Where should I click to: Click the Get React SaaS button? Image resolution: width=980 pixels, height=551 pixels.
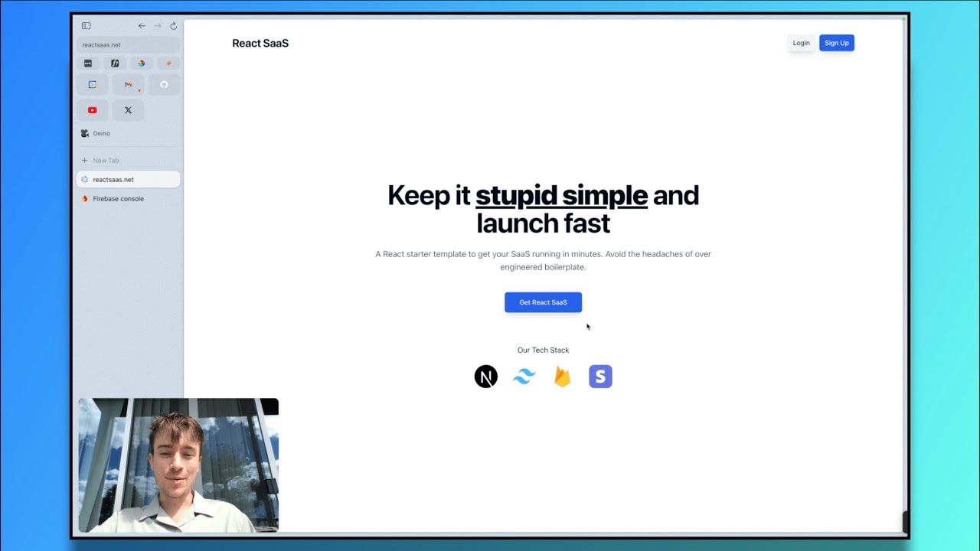[543, 302]
